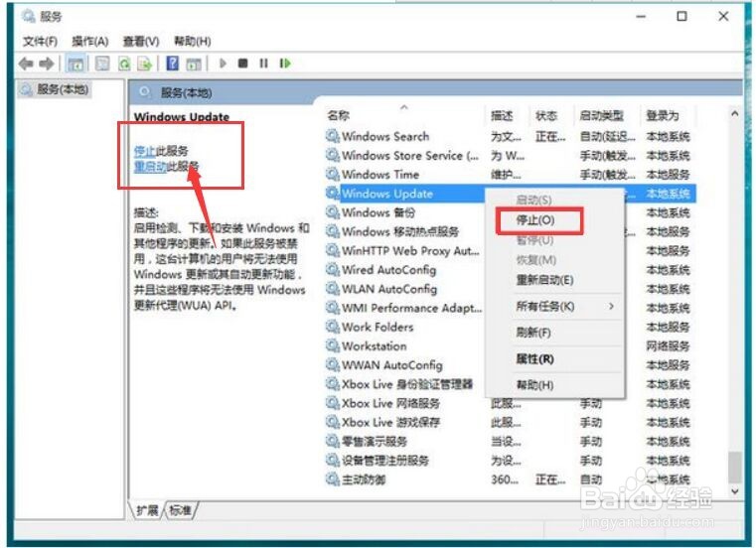
Task: Select the Work Folders service row
Action: click(510, 327)
